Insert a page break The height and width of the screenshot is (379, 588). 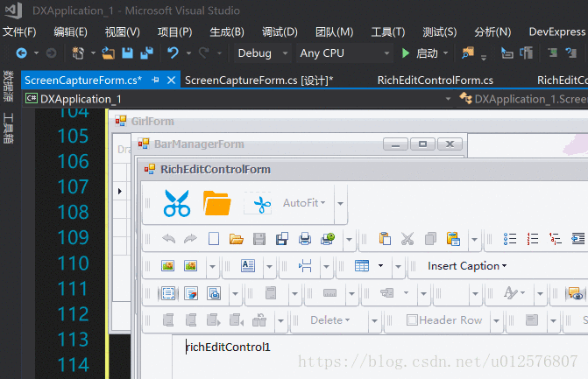point(305,266)
